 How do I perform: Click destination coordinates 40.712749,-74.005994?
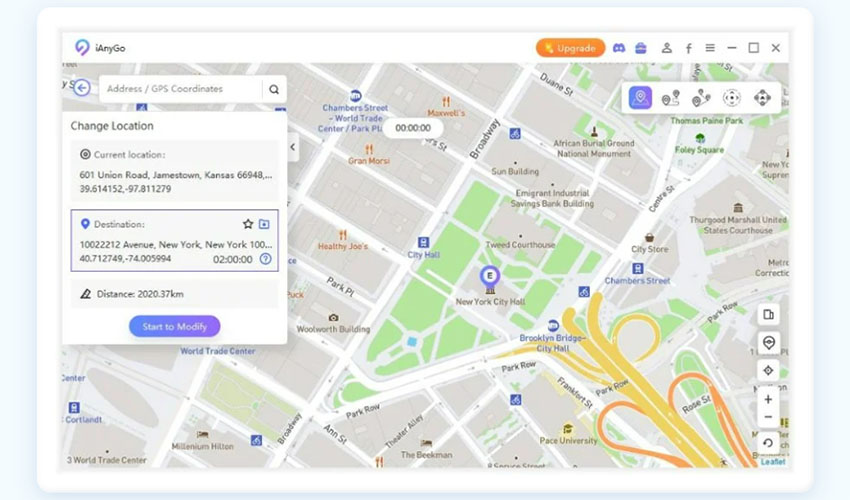pyautogui.click(x=125, y=259)
